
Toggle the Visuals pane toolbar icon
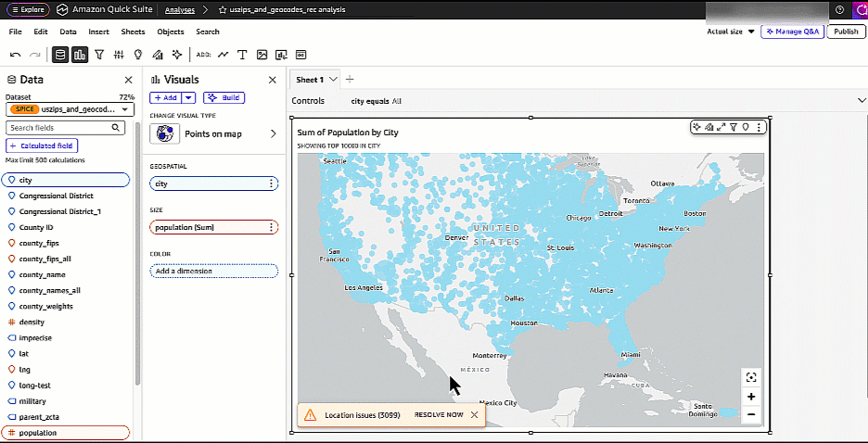(x=80, y=55)
